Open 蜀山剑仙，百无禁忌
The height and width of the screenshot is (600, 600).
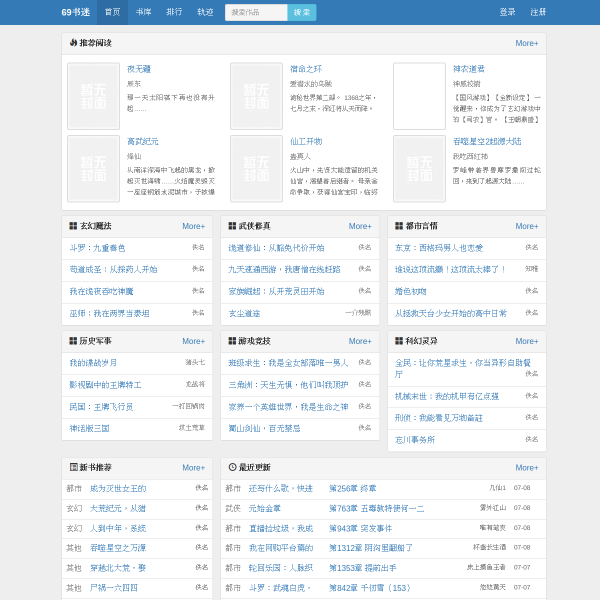pyautogui.click(x=264, y=428)
